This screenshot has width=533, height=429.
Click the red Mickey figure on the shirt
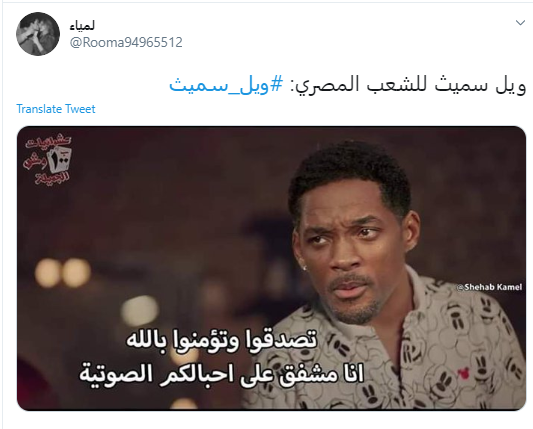point(461,373)
